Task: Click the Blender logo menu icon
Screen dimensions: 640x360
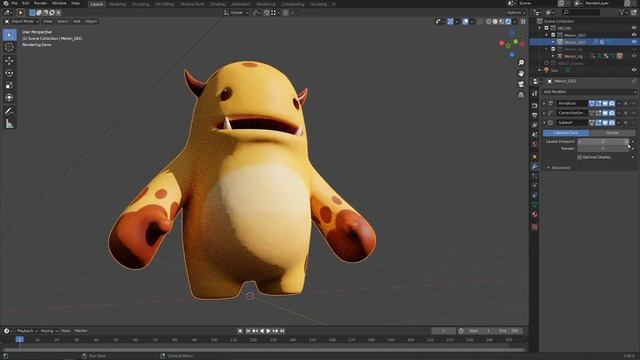Action: point(6,3)
